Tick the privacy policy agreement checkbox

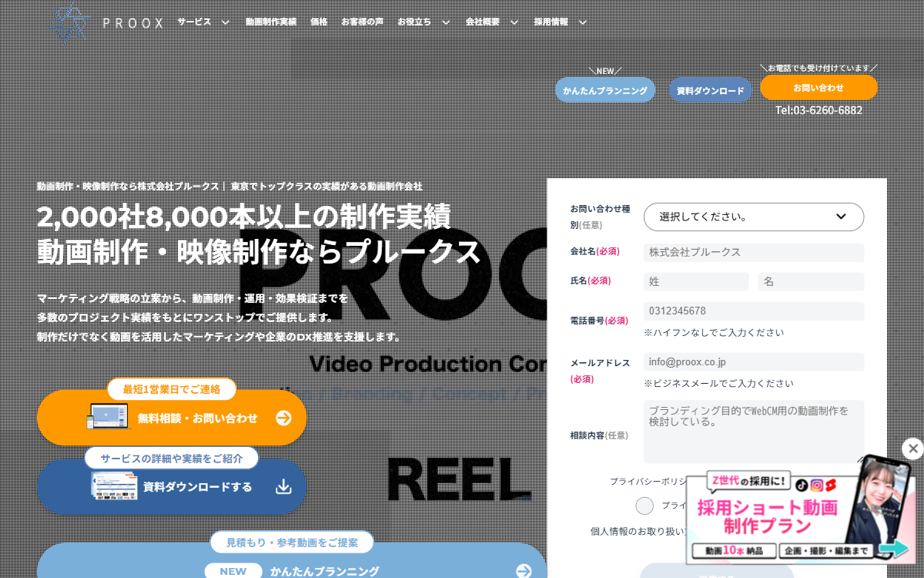point(645,506)
